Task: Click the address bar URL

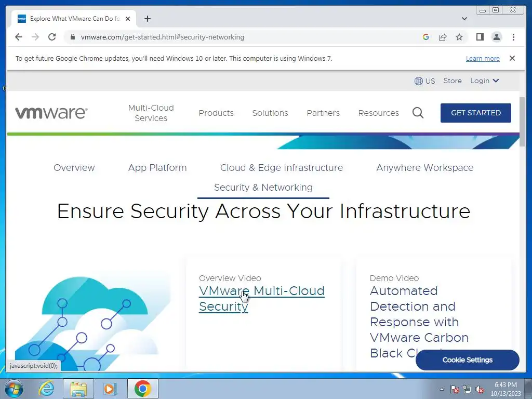Action: click(x=163, y=37)
